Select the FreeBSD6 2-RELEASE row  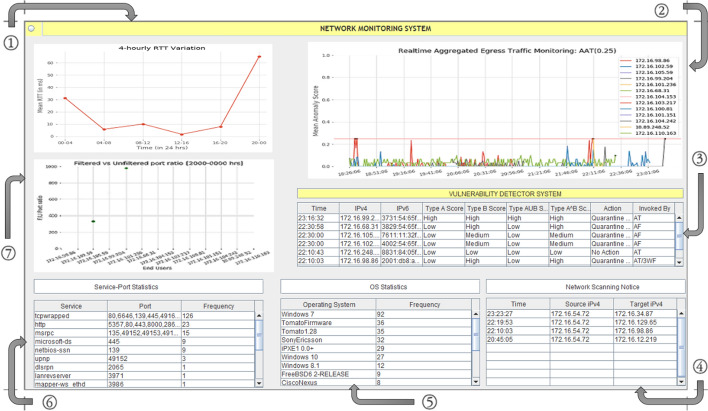pyautogui.click(x=376, y=374)
